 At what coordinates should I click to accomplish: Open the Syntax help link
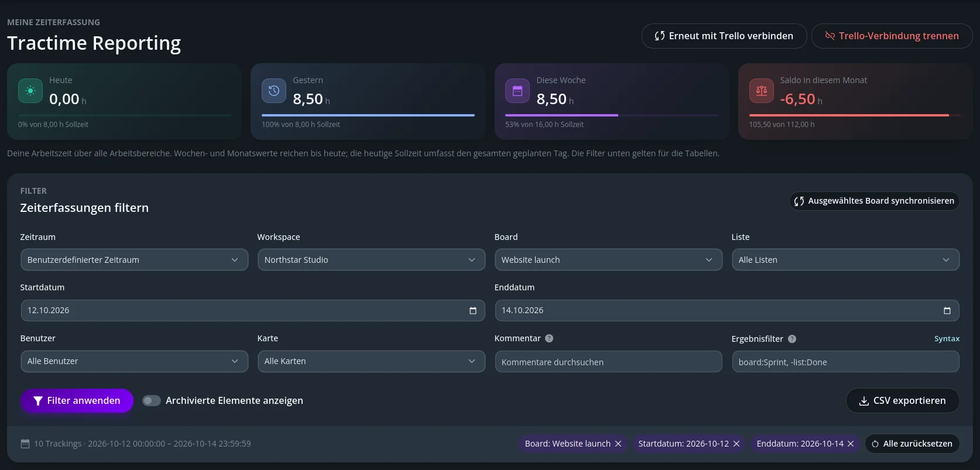[947, 339]
